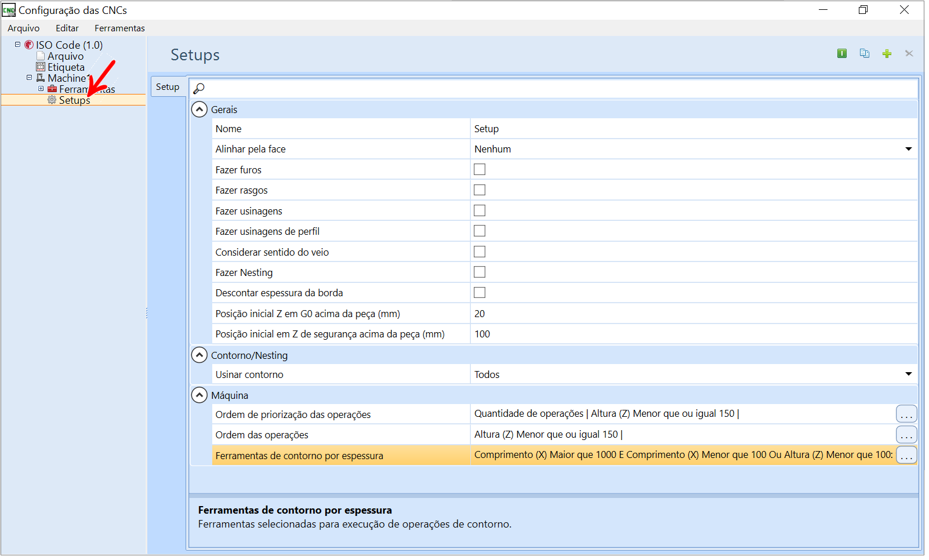Image resolution: width=929 pixels, height=560 pixels.
Task: Collapse the Gerais section
Action: point(199,109)
